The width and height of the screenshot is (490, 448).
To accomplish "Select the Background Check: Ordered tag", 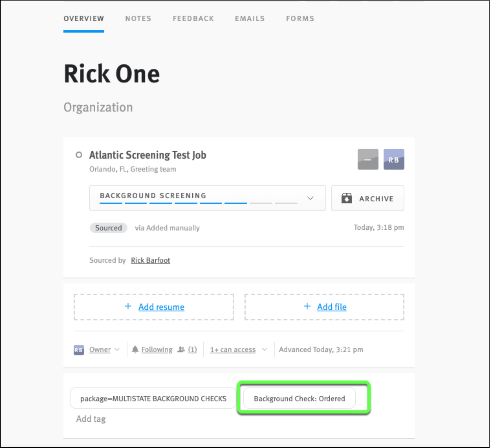I will (299, 398).
